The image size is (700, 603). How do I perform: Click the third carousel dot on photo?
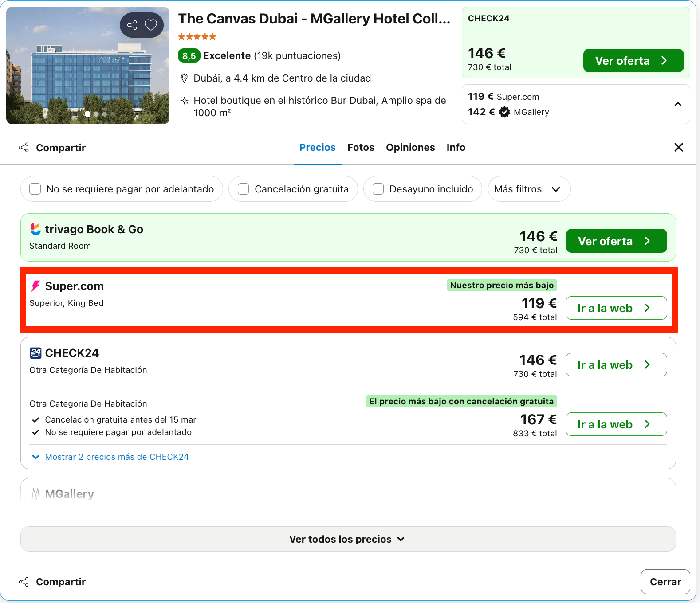(x=105, y=114)
